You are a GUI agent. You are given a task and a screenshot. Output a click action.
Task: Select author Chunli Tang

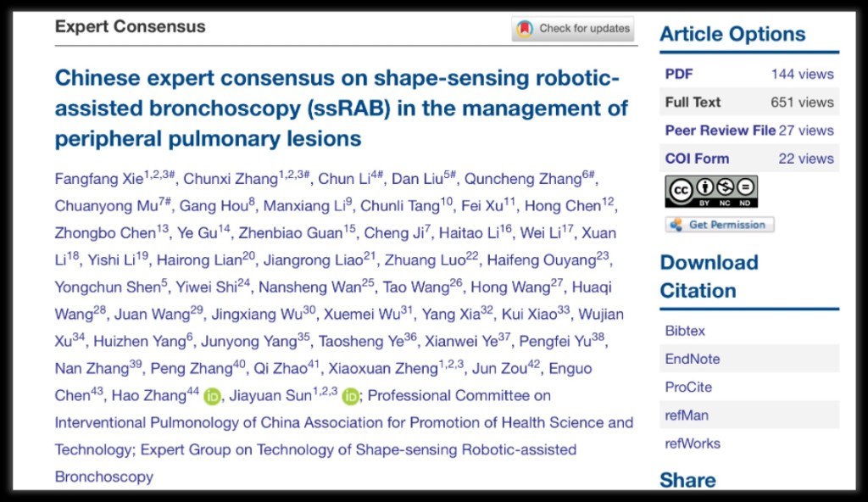(x=400, y=206)
